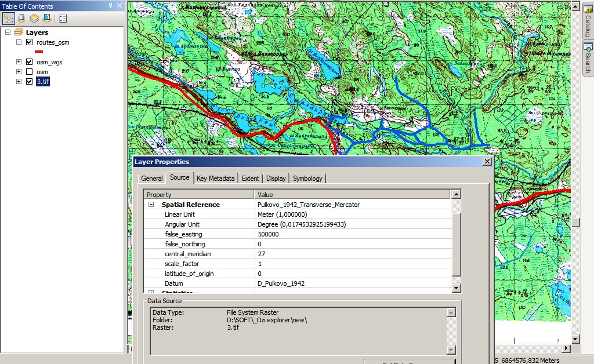594x364 pixels.
Task: Select the 3.tif layer name
Action: 43,82
